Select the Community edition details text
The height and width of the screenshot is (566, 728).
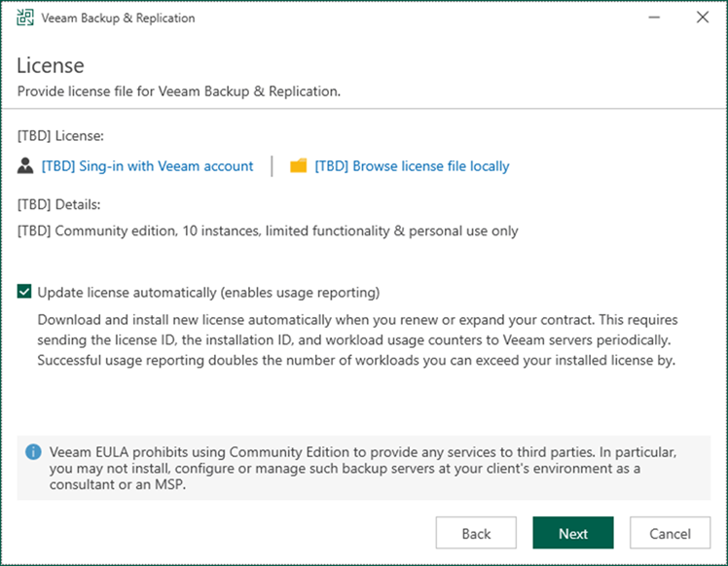point(268,231)
